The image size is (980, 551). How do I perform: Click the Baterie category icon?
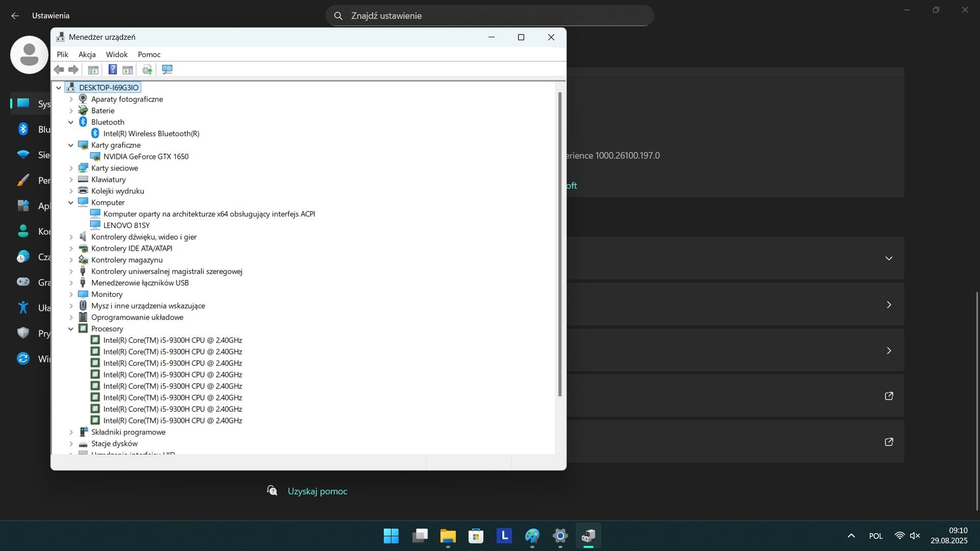click(83, 111)
